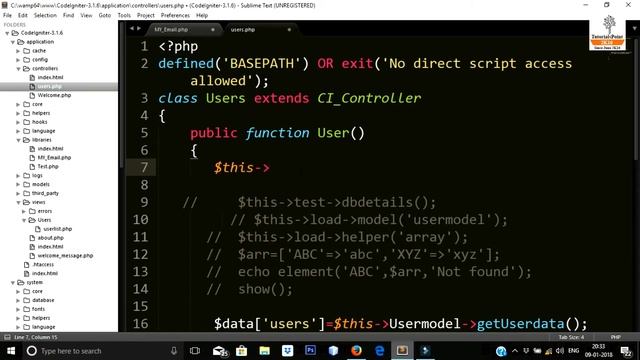Open the Goto menu
The width and height of the screenshot is (640, 360).
click(104, 16)
